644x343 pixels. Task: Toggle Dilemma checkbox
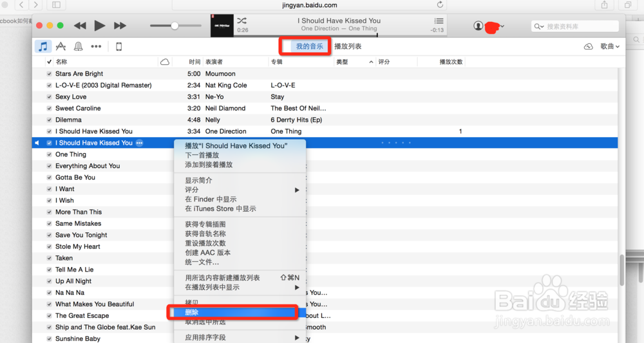pyautogui.click(x=50, y=120)
